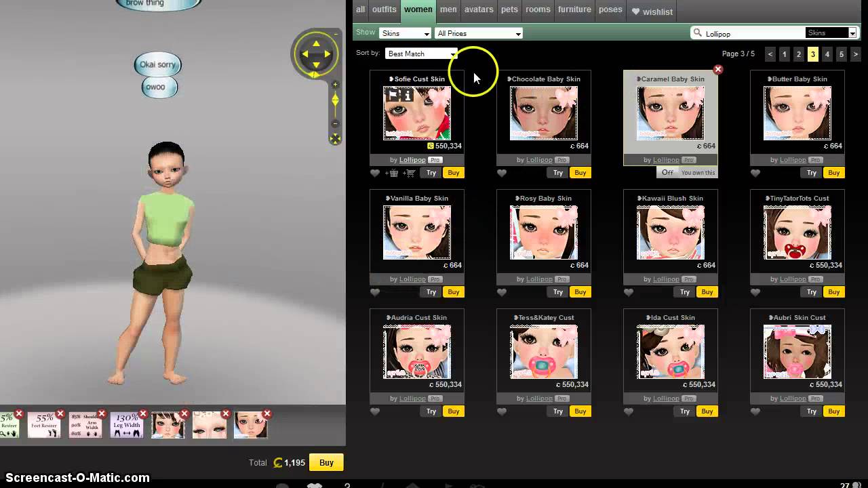Add Ida Cust Skin to wishlist
The image size is (868, 488).
629,411
